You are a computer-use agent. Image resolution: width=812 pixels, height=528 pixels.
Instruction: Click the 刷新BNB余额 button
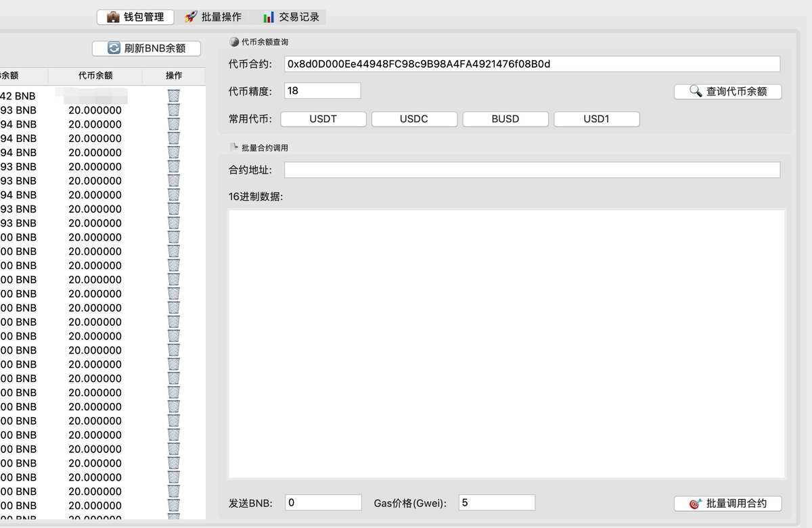click(147, 48)
